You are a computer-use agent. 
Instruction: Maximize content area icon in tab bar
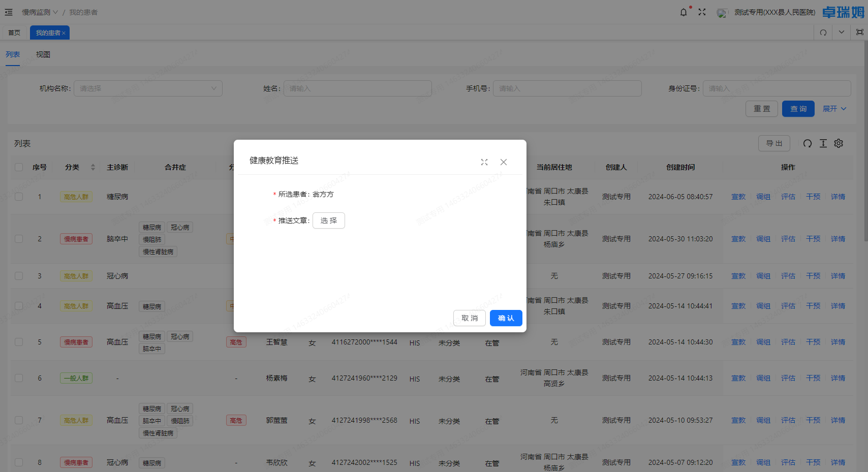[x=860, y=32]
